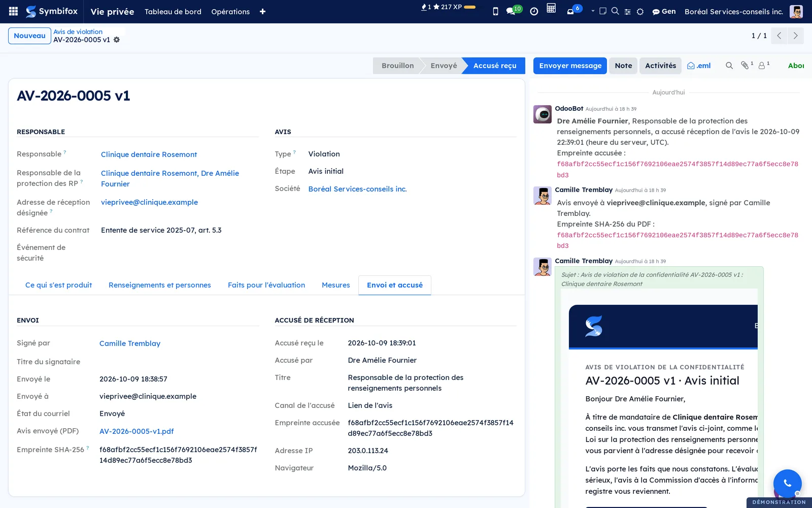Download the .eml file
The image size is (812, 508).
699,66
